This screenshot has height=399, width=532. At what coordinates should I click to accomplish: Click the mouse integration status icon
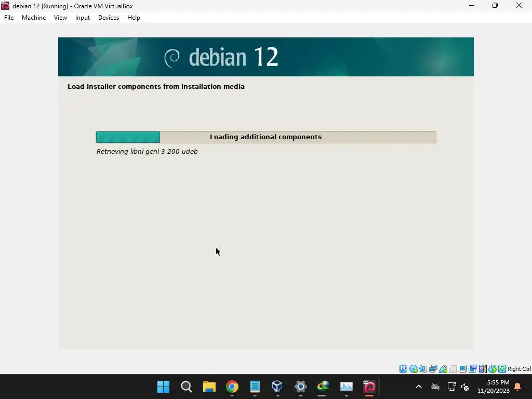click(x=493, y=369)
